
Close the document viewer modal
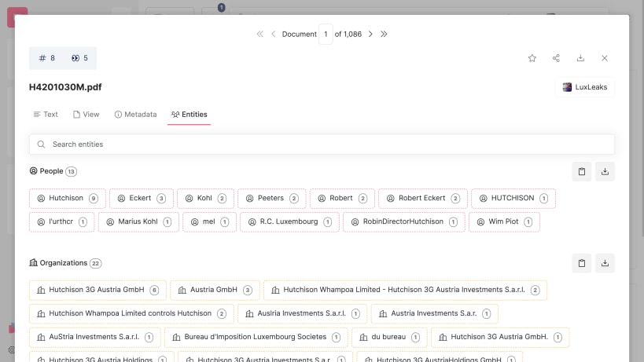pyautogui.click(x=605, y=58)
